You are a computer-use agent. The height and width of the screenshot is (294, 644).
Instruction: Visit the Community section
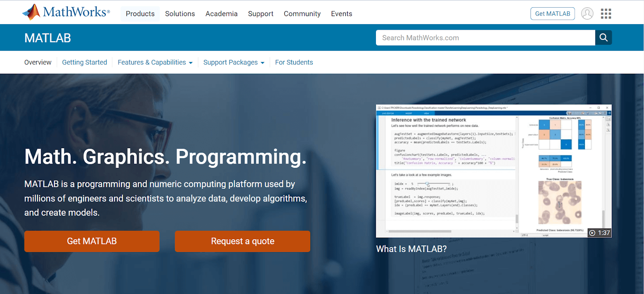click(302, 14)
